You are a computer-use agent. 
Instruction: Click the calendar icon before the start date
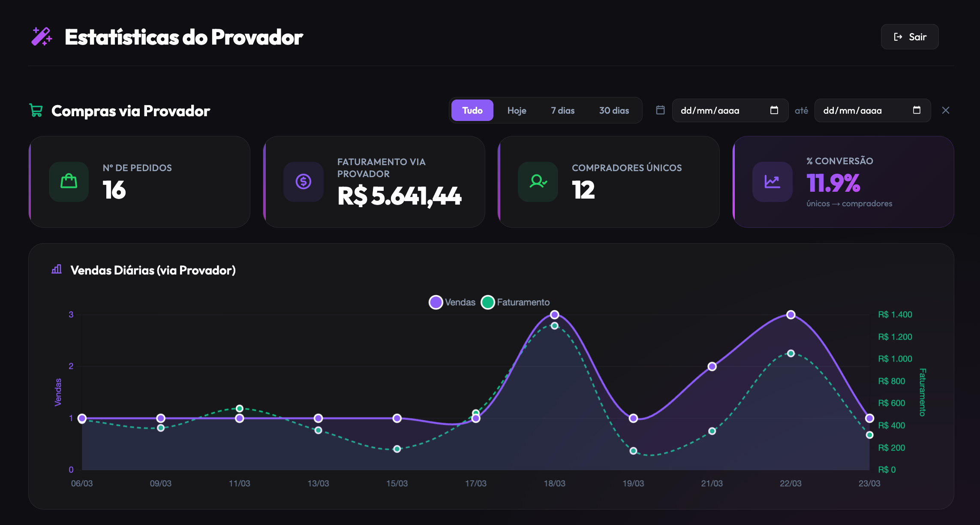pos(660,110)
